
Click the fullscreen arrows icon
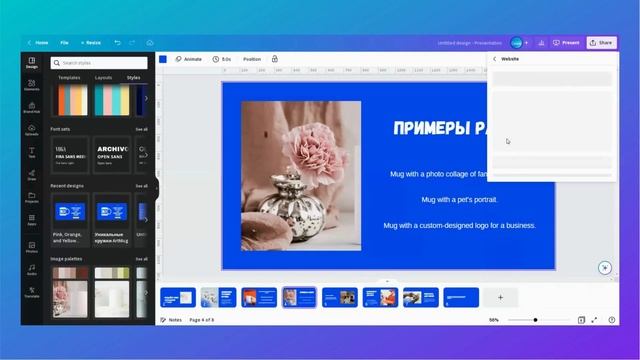click(x=594, y=320)
